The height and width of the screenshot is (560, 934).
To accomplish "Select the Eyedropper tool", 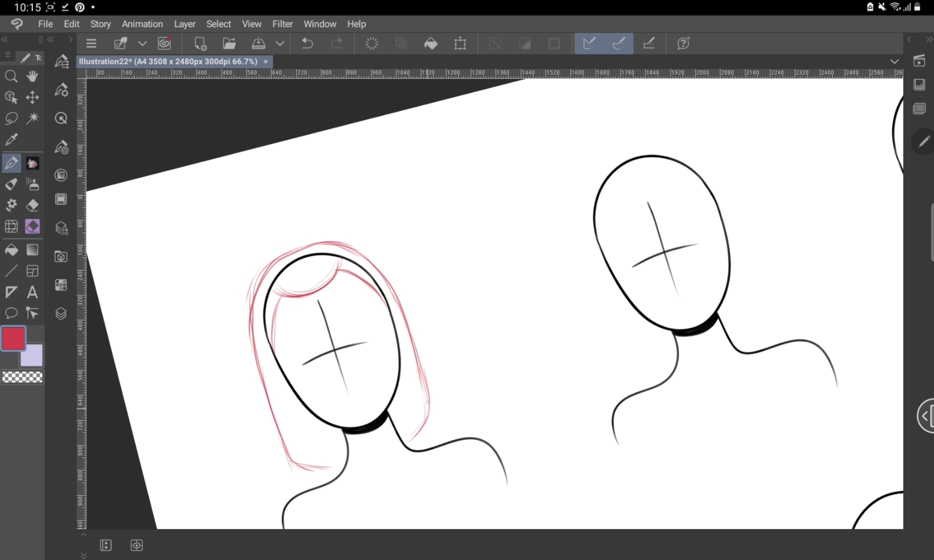I will click(11, 140).
